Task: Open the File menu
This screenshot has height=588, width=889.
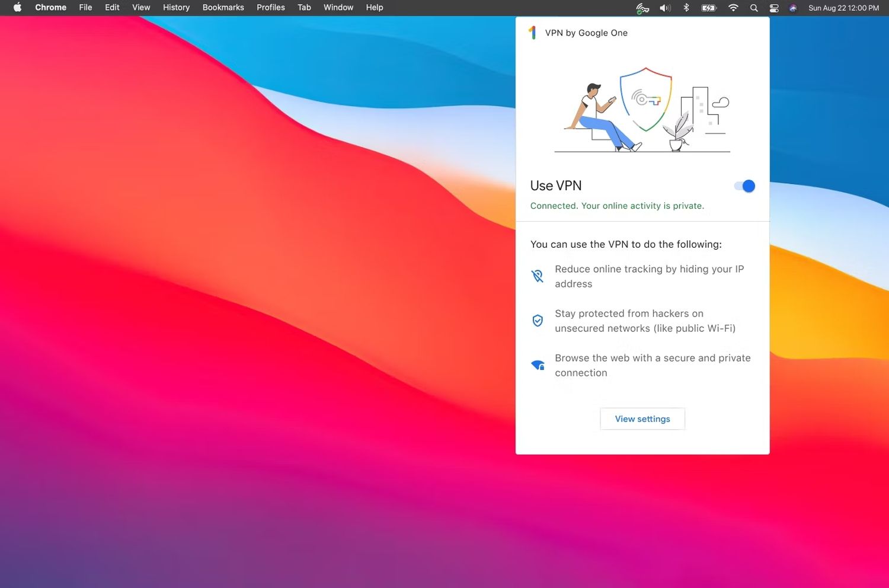Action: [x=85, y=8]
